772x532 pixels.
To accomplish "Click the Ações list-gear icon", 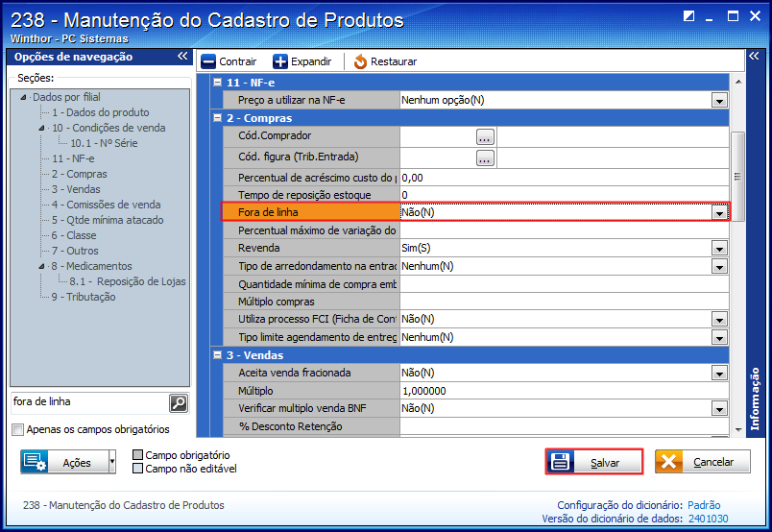I will coord(35,462).
